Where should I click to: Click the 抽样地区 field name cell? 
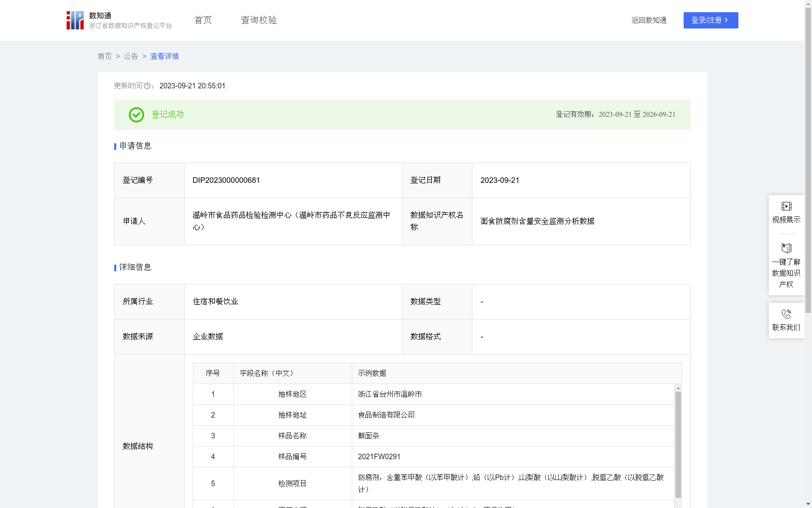(x=292, y=394)
